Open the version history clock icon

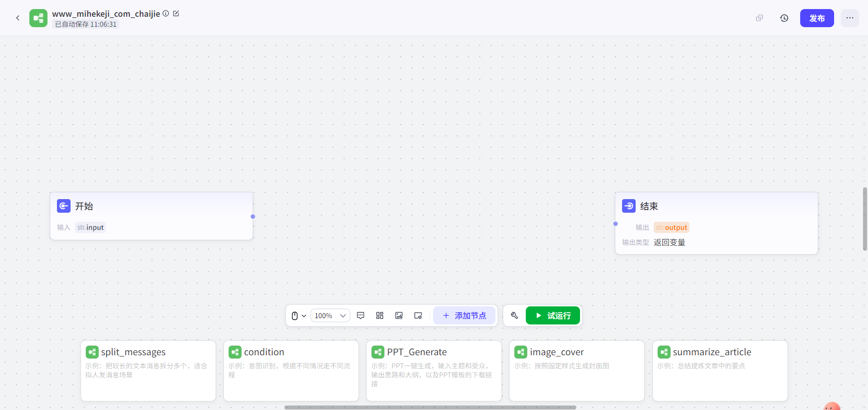pyautogui.click(x=784, y=18)
